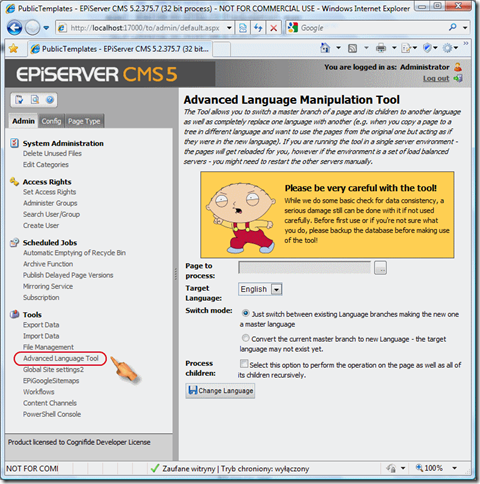Click the Change Language button

[220, 391]
